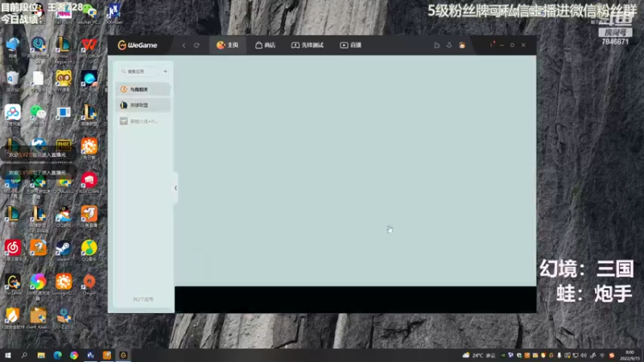Open the WeChat desktop shortcut
This screenshot has height=362, width=644.
(x=38, y=114)
